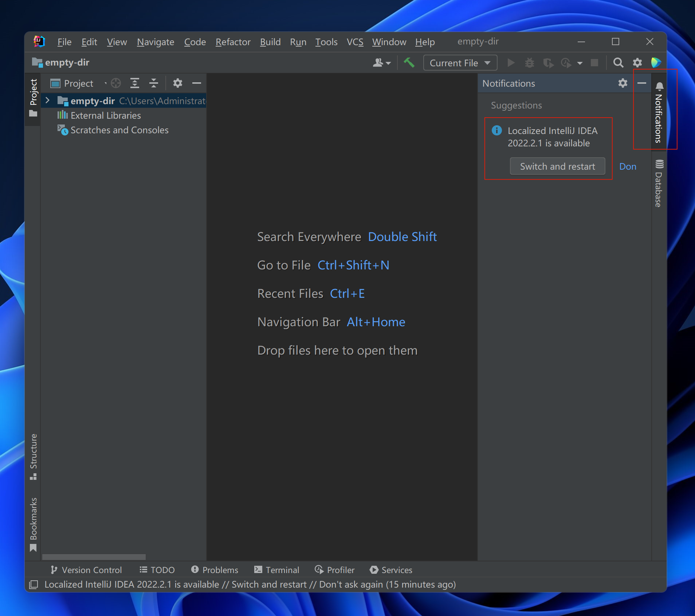Click the Alt+Home shortcut hint
695x616 pixels.
point(376,322)
